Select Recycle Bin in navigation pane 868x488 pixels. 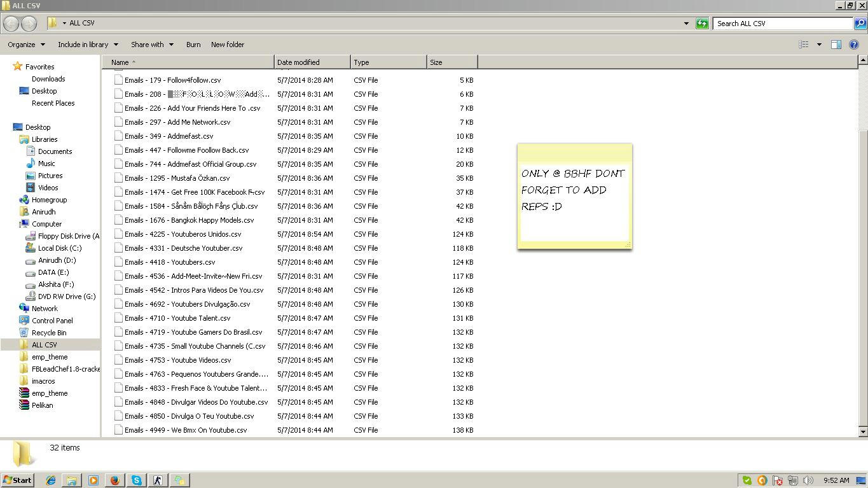point(49,333)
